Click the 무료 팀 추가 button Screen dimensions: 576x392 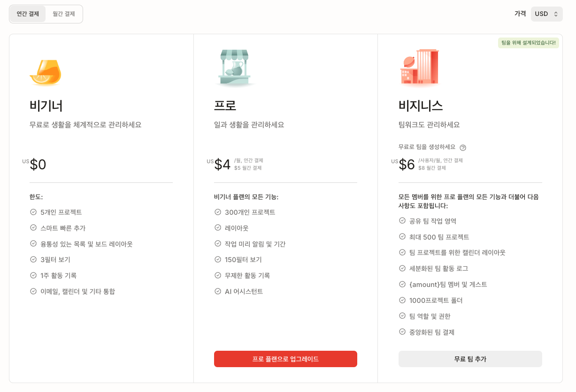click(470, 359)
